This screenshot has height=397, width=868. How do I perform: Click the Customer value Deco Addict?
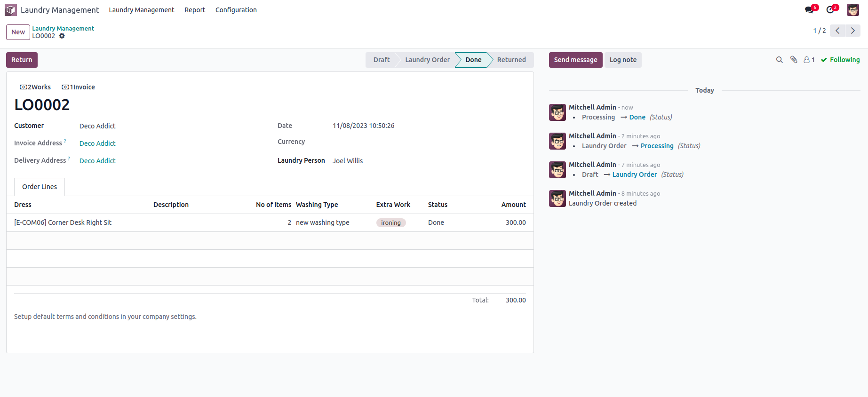[97, 126]
